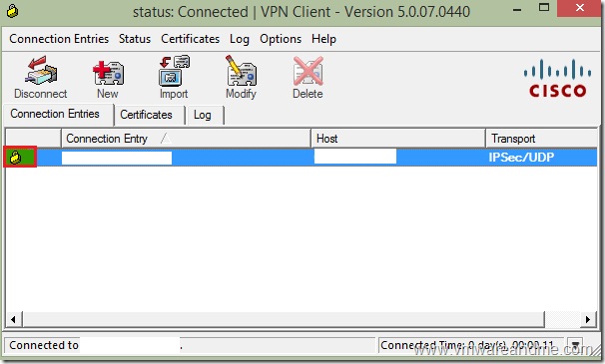Click the Cisco logo
This screenshot has width=605, height=364.
pyautogui.click(x=557, y=78)
